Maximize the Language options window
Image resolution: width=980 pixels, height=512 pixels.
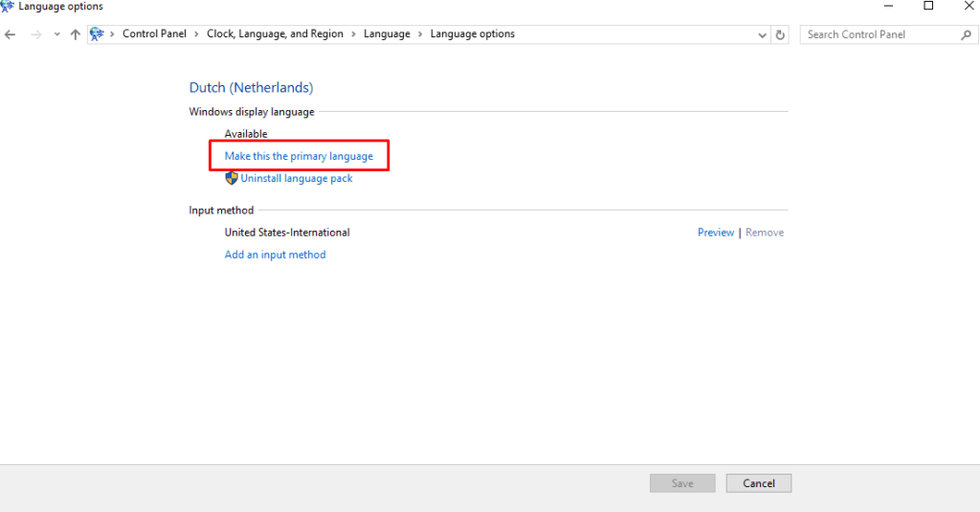(x=928, y=7)
